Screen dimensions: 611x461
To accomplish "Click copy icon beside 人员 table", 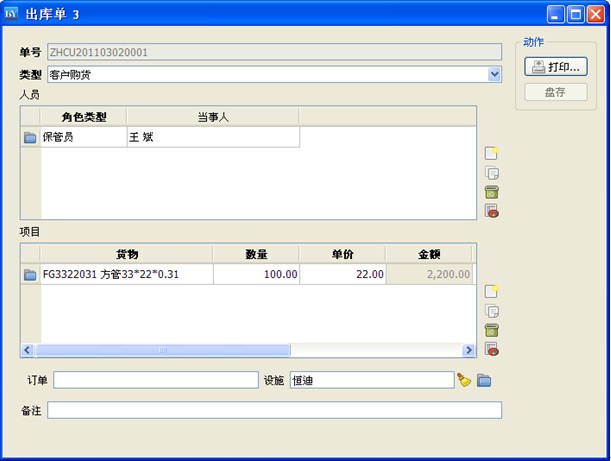I will tap(491, 172).
